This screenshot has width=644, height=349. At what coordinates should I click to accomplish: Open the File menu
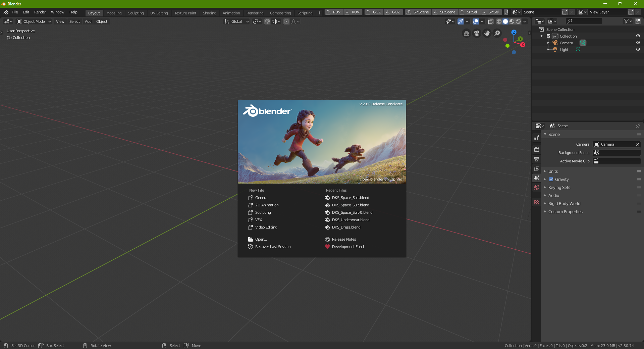tap(15, 12)
